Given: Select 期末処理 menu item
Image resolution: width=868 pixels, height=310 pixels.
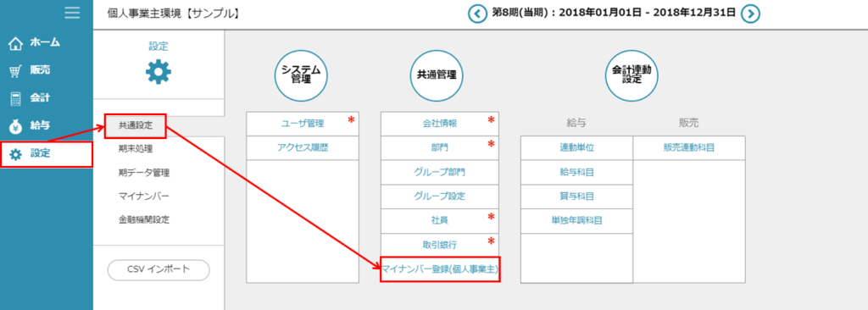Looking at the screenshot, I should (136, 148).
